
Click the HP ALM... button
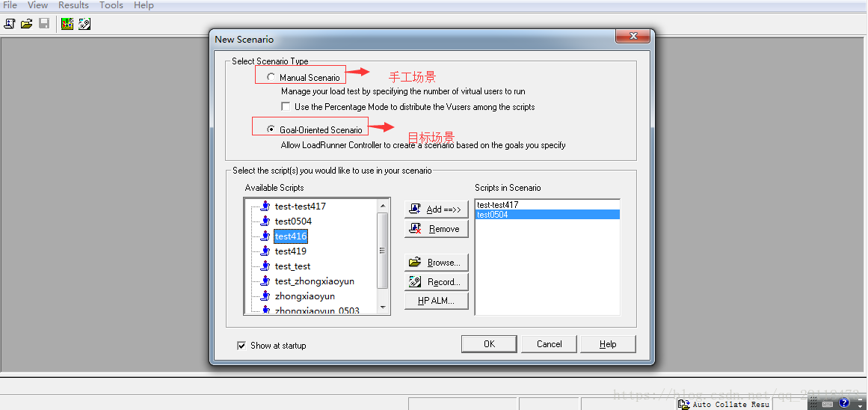[436, 301]
